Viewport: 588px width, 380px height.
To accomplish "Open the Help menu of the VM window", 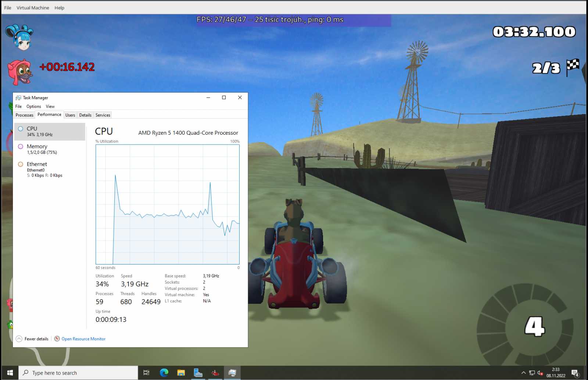I will [59, 8].
